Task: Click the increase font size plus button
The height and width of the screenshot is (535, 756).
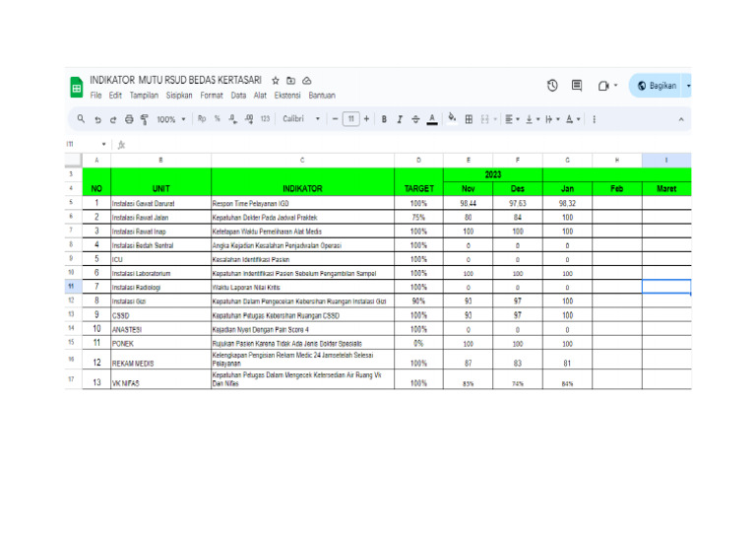Action: pos(367,119)
